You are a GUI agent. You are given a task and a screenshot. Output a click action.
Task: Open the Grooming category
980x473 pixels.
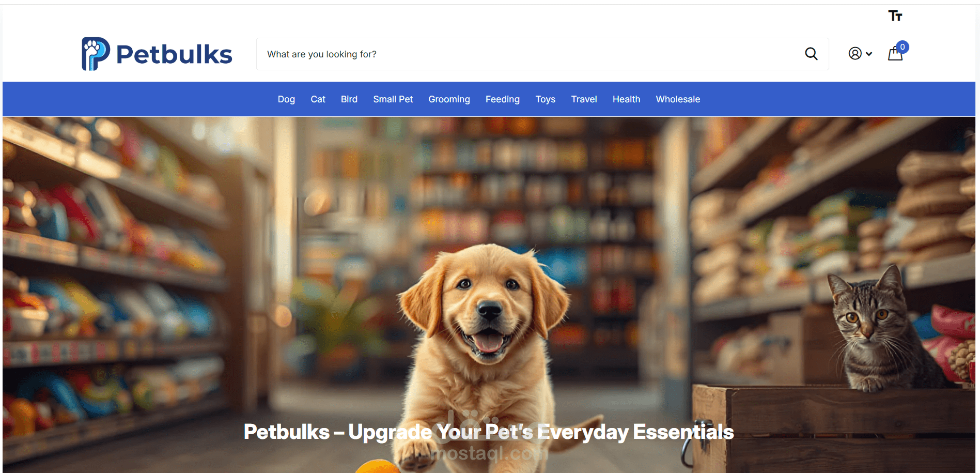coord(449,99)
